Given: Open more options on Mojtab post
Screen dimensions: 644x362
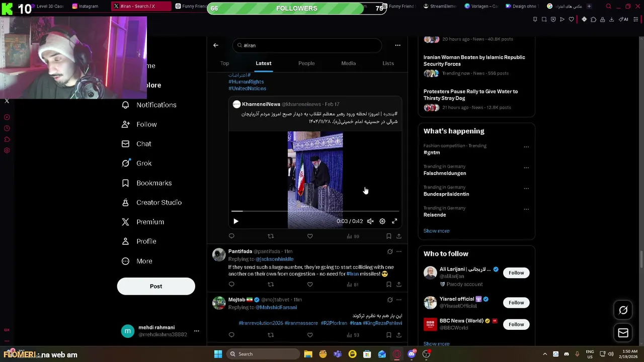Looking at the screenshot, I should [399, 300].
